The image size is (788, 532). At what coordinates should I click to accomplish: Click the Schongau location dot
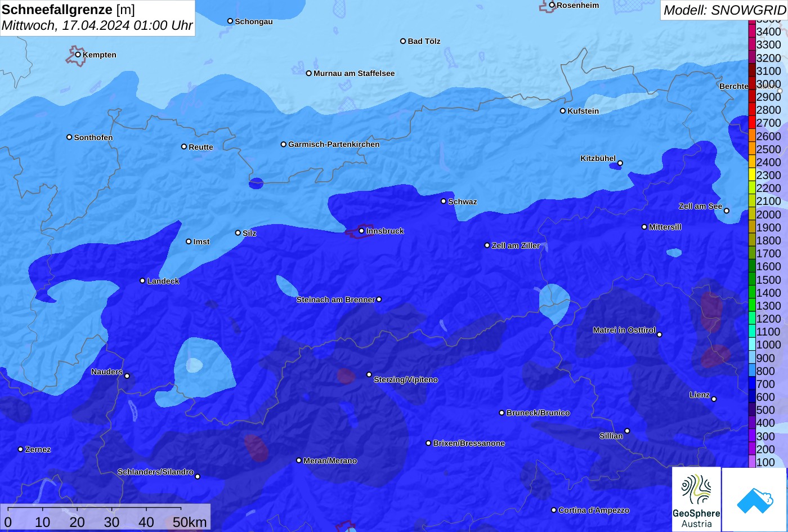pyautogui.click(x=230, y=21)
